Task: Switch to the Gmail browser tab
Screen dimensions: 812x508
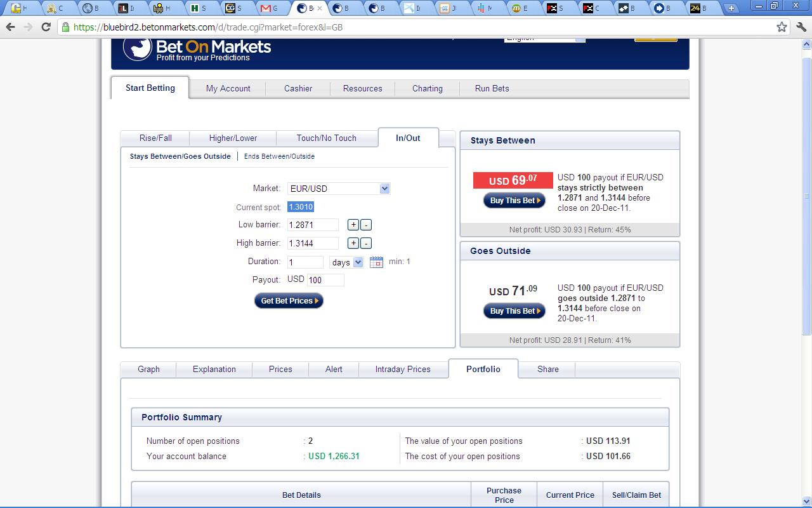Action: 271,8
